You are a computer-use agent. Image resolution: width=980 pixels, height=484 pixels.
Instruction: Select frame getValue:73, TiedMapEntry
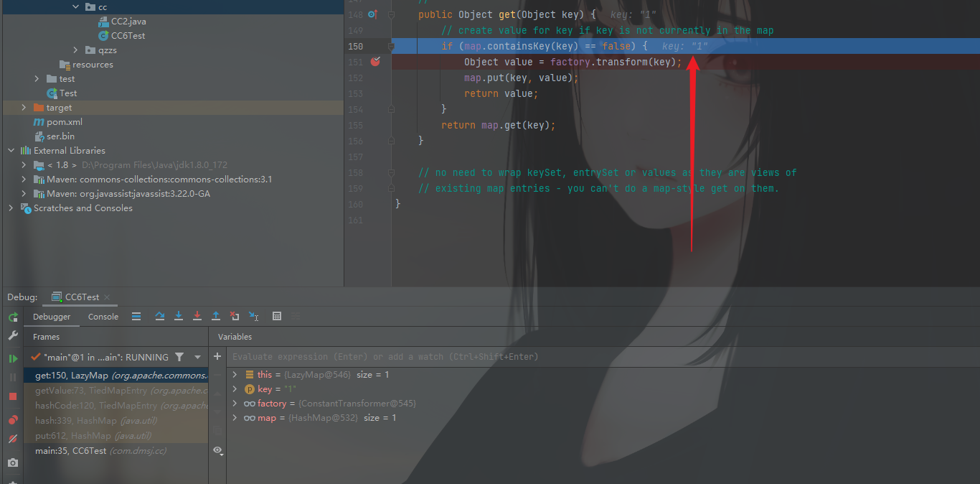pyautogui.click(x=116, y=391)
